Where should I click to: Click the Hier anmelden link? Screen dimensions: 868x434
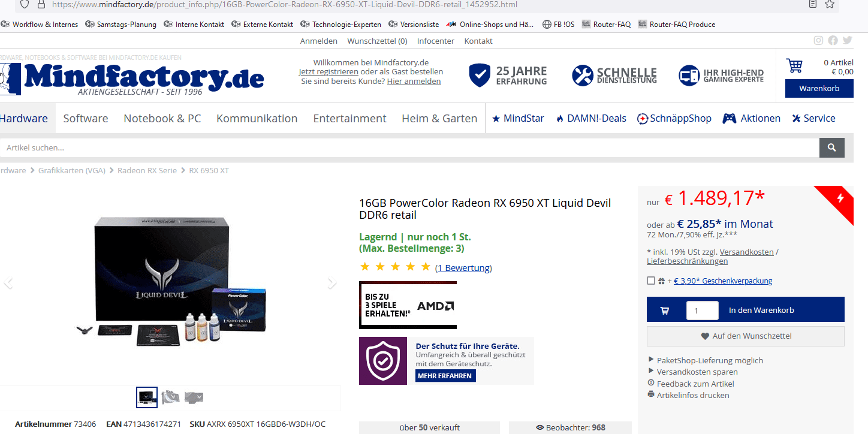coord(414,81)
